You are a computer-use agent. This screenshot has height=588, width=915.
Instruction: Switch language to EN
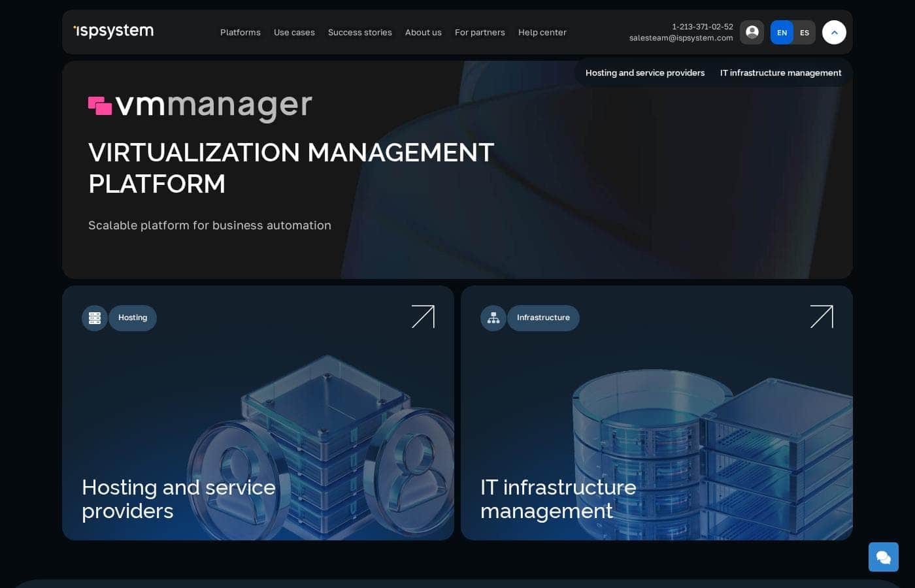[782, 33]
